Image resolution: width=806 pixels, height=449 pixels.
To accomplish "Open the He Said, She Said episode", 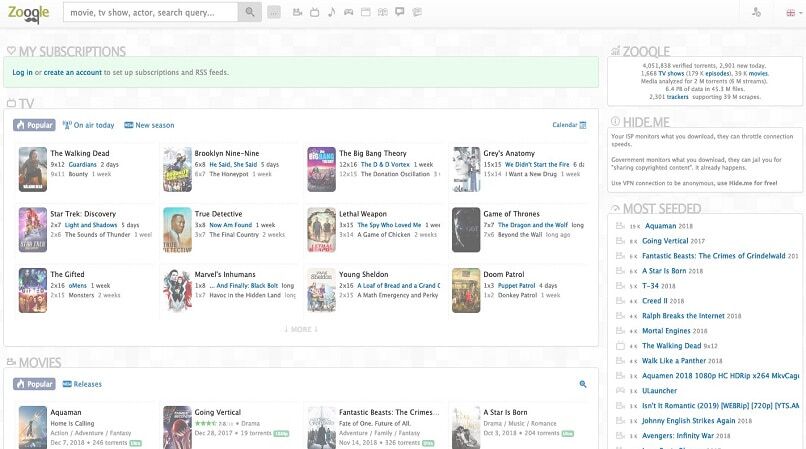I will 233,165.
